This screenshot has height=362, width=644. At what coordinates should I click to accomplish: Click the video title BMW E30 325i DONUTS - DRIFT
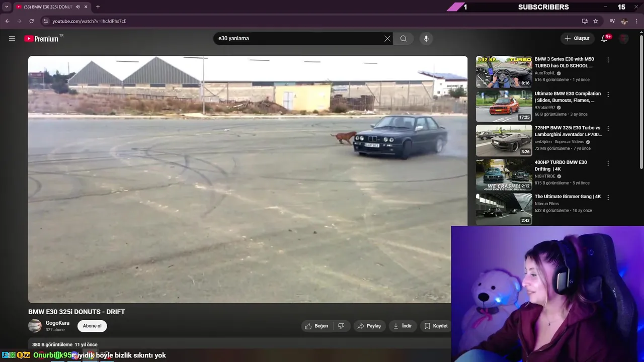coord(76,312)
